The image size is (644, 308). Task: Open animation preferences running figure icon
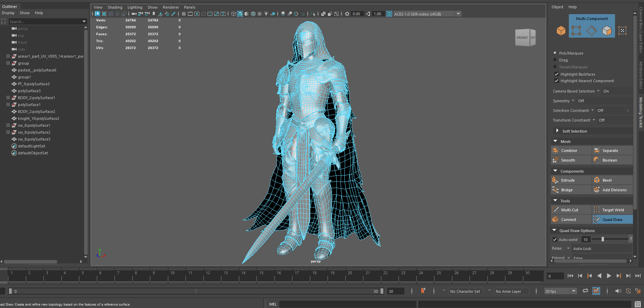pyautogui.click(x=638, y=291)
